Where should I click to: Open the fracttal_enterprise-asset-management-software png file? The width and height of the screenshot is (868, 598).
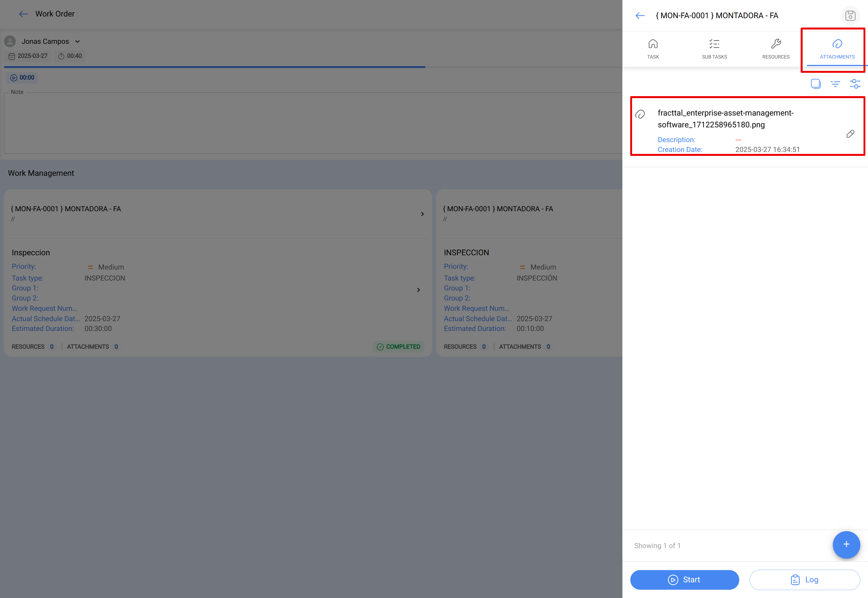(725, 119)
